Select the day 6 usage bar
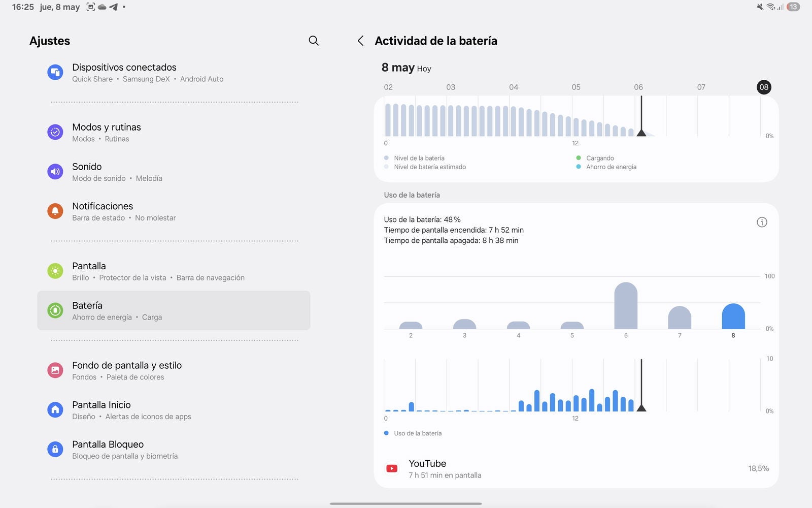This screenshot has height=508, width=812. click(x=626, y=306)
